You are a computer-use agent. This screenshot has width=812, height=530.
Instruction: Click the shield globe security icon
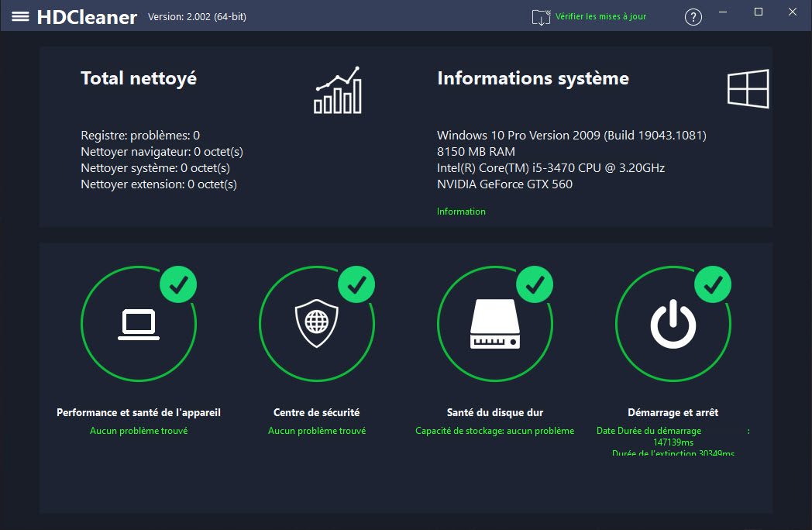316,323
